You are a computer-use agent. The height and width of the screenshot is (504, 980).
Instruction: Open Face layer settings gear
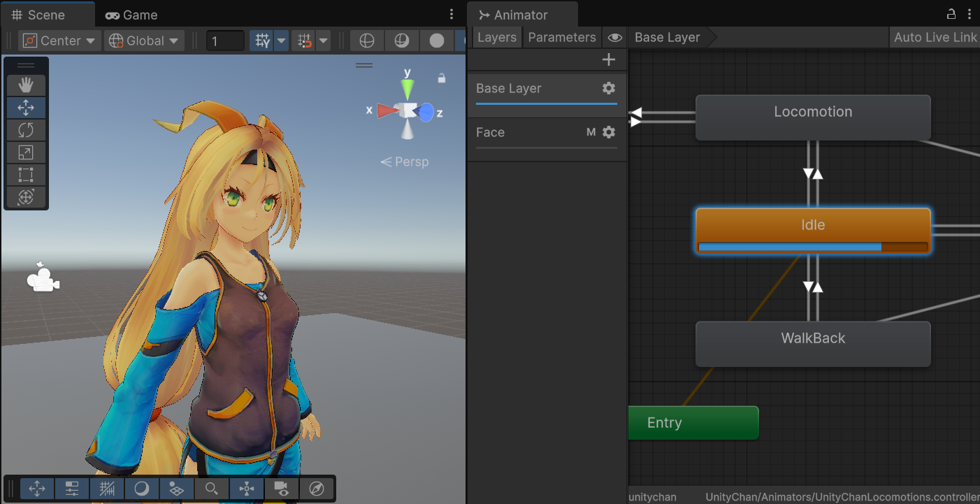[x=609, y=132]
